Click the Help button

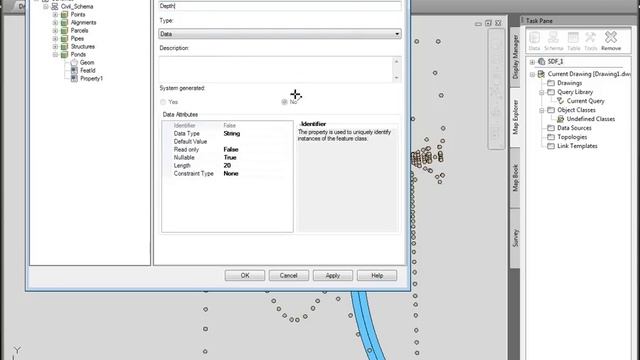[x=377, y=276]
